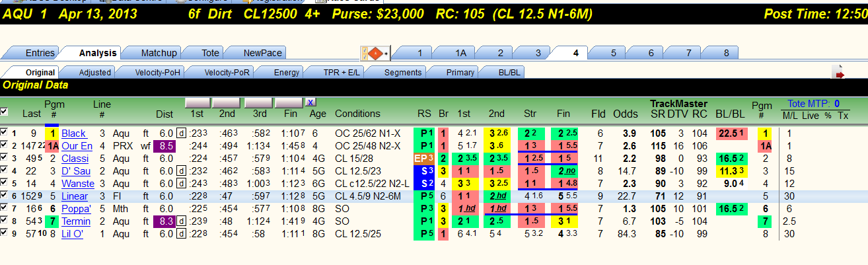The width and height of the screenshot is (868, 265).
Task: Uncheck the checkbox for row 8 Termin
Action: (5, 221)
